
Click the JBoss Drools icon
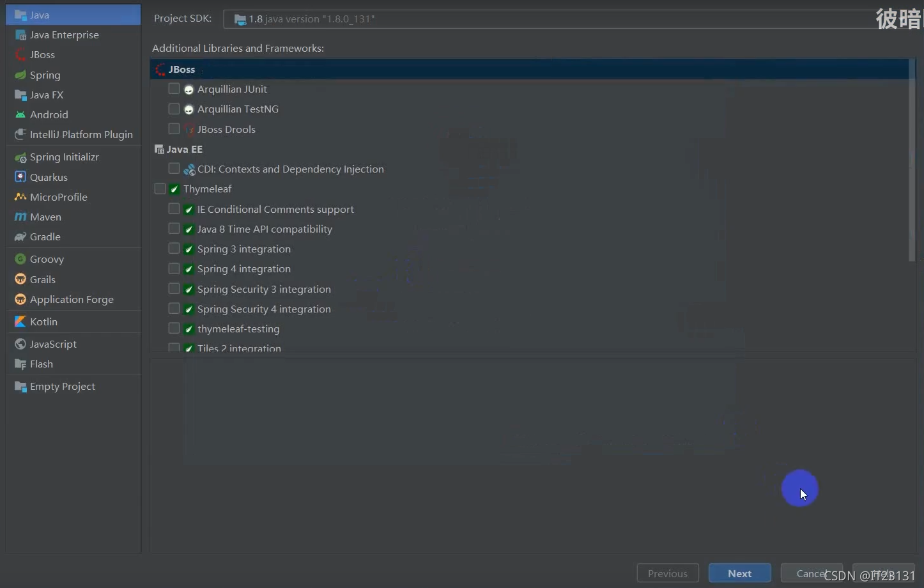(x=189, y=129)
